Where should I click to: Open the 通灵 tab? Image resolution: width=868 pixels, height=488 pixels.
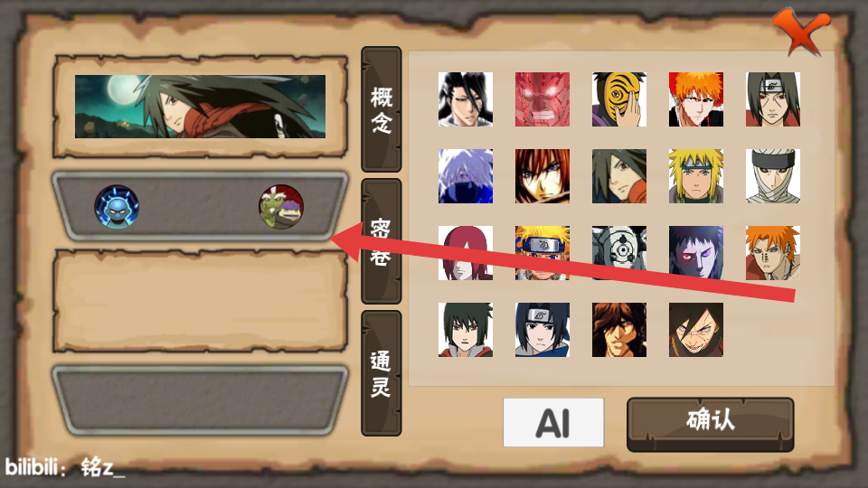pos(382,373)
